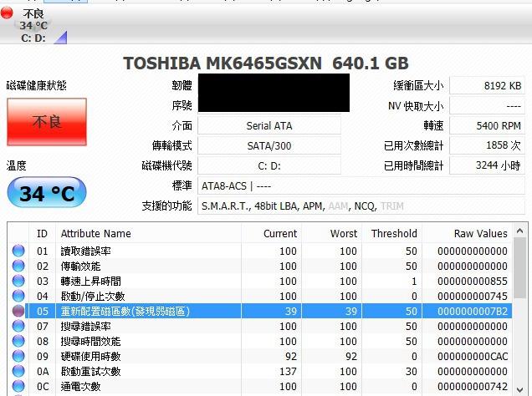This screenshot has width=532, height=396.
Task: Click raw value 000000000745
Action: pos(473,296)
